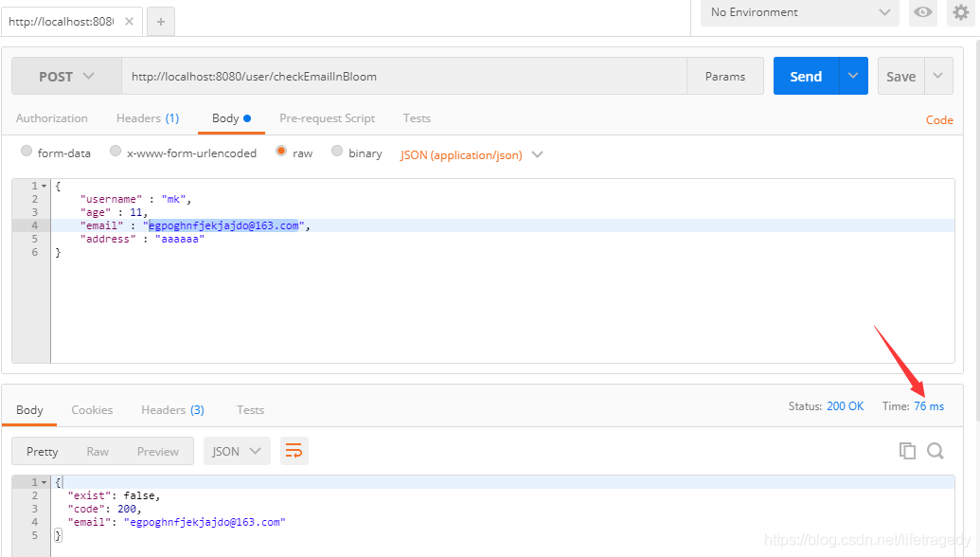Select form-data body type
980x557 pixels.
tap(27, 152)
